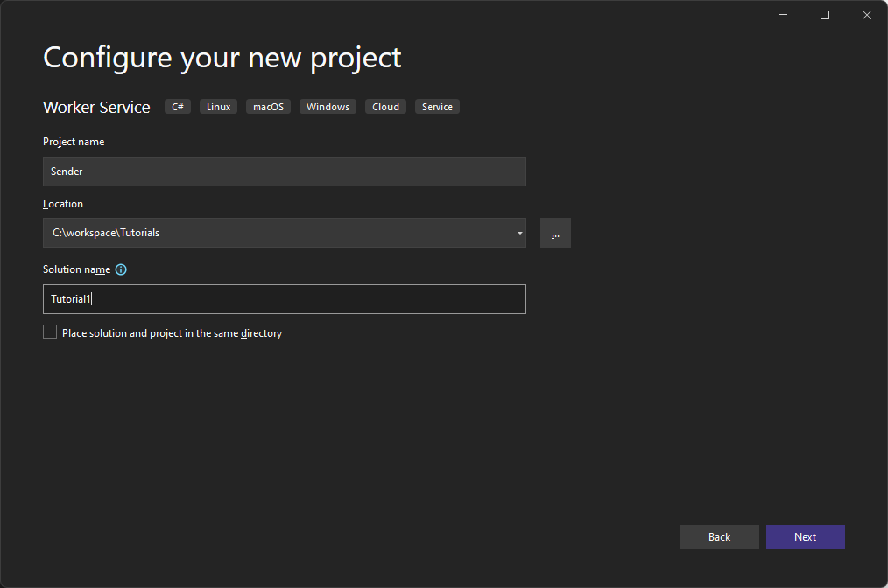This screenshot has height=588, width=888.
Task: Click the underlined Location label
Action: pos(62,204)
